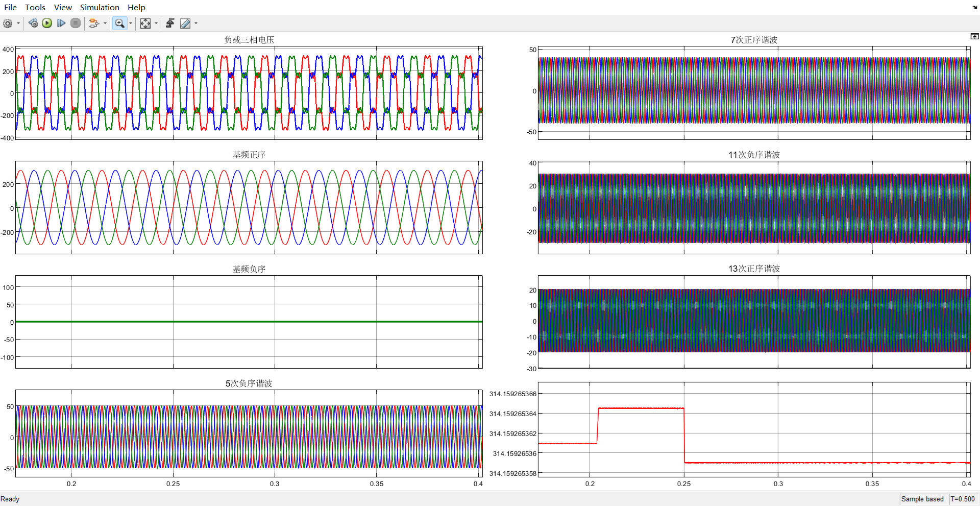This screenshot has width=980, height=506.
Task: Expand dropdown arrow next to zoom tool
Action: click(131, 23)
